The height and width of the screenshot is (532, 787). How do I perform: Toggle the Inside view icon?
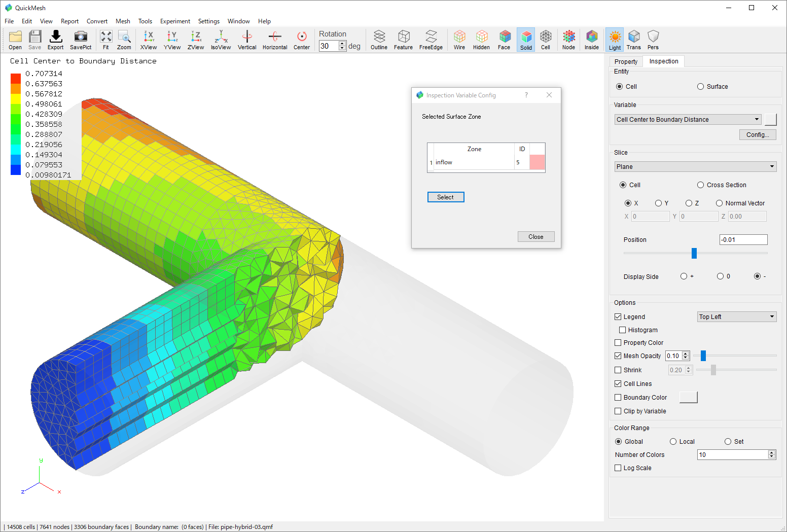tap(592, 40)
